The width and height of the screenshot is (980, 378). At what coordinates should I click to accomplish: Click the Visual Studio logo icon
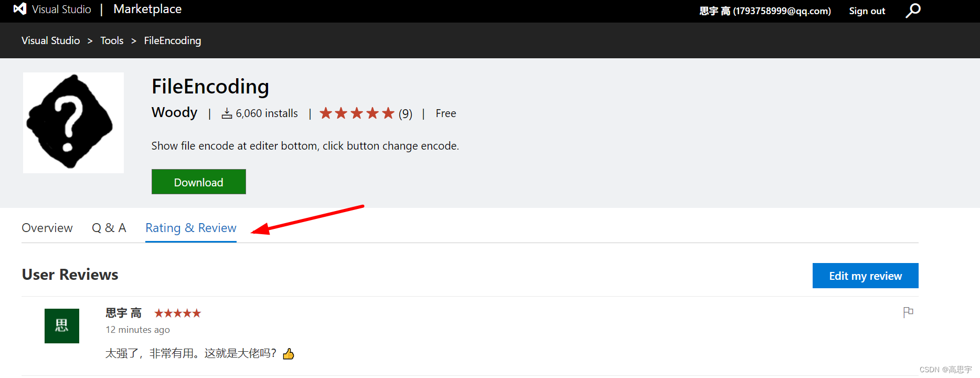tap(20, 9)
